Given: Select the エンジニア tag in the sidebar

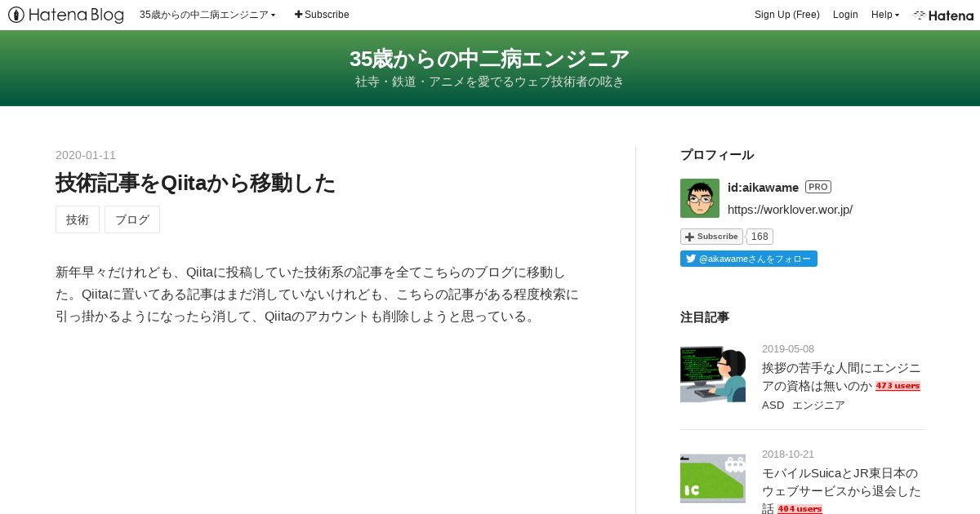Looking at the screenshot, I should coord(818,405).
